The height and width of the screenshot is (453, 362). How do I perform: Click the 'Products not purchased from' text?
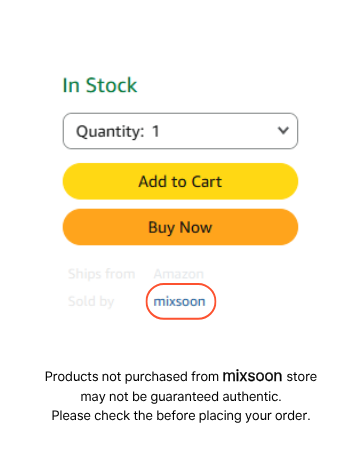click(x=132, y=377)
